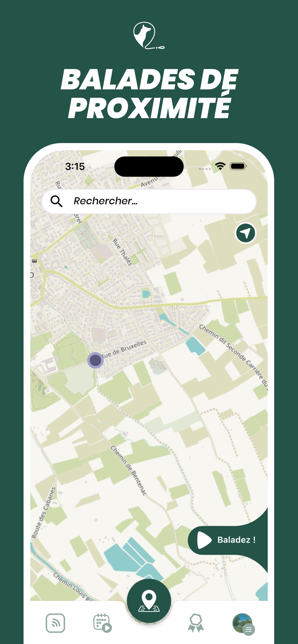The height and width of the screenshot is (644, 298).
Task: Click the Rue Thalès street label
Action: (x=122, y=252)
